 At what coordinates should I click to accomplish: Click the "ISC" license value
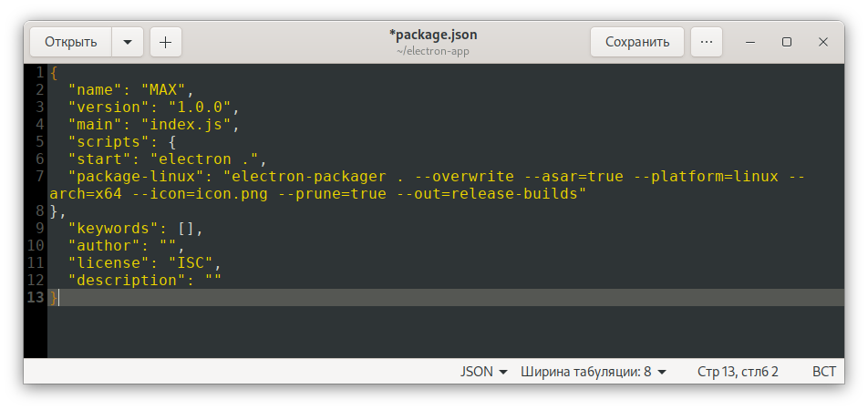coord(191,262)
